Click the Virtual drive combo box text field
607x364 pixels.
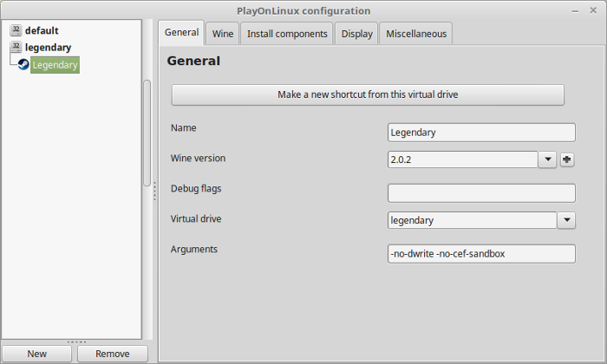point(473,220)
